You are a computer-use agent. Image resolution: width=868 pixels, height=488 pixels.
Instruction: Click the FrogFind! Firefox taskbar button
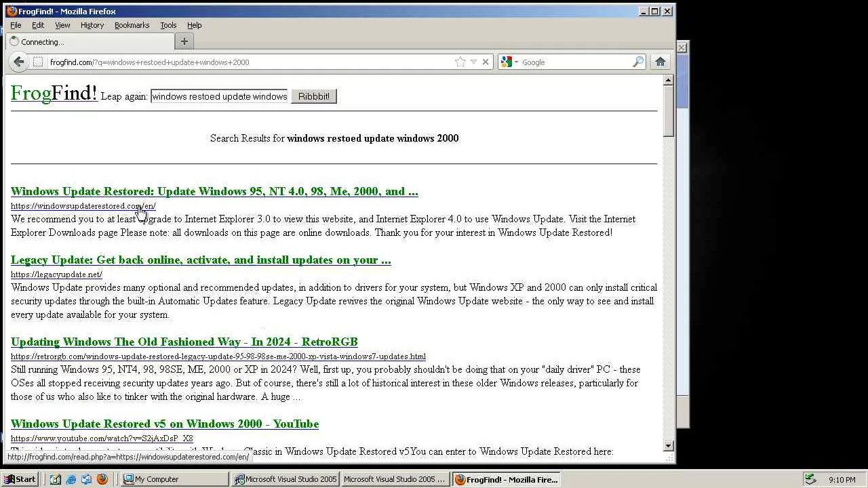506,479
